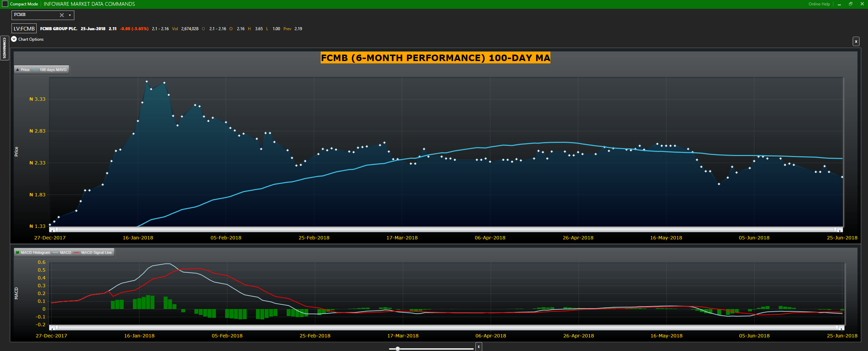This screenshot has height=351, width=868.
Task: Click the right arrow of the MACD chart scrollbar
Action: coord(841,328)
